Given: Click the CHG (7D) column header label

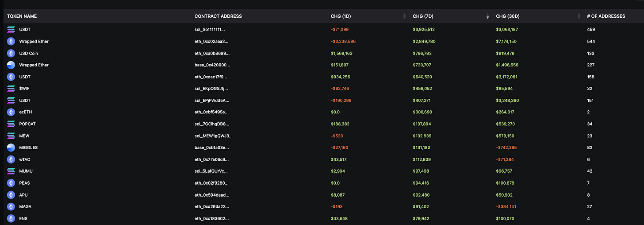Looking at the screenshot, I should coord(423,16).
